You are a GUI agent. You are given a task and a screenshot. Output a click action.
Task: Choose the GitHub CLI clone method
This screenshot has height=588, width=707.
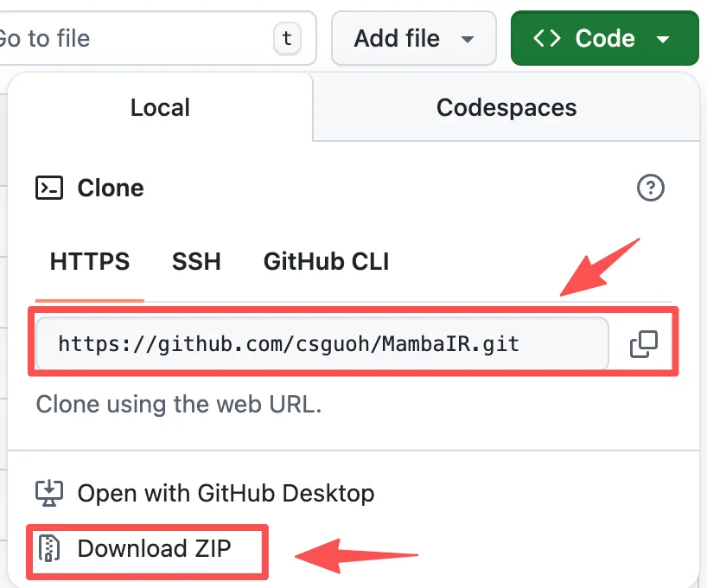coord(326,261)
